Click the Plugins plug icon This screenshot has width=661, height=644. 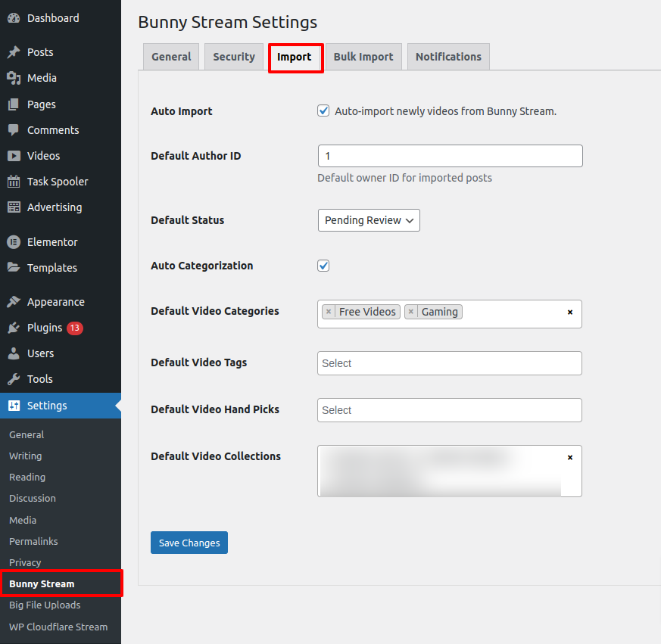click(x=14, y=328)
